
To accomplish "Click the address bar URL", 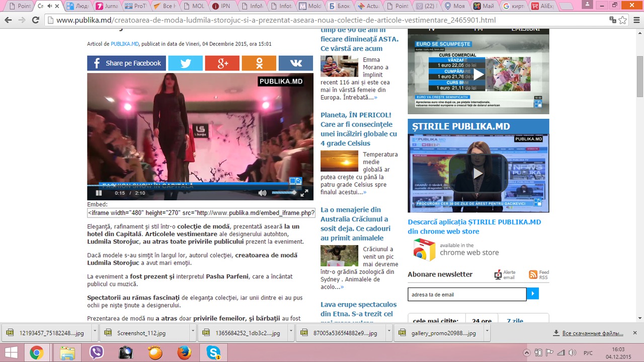I will point(276,20).
